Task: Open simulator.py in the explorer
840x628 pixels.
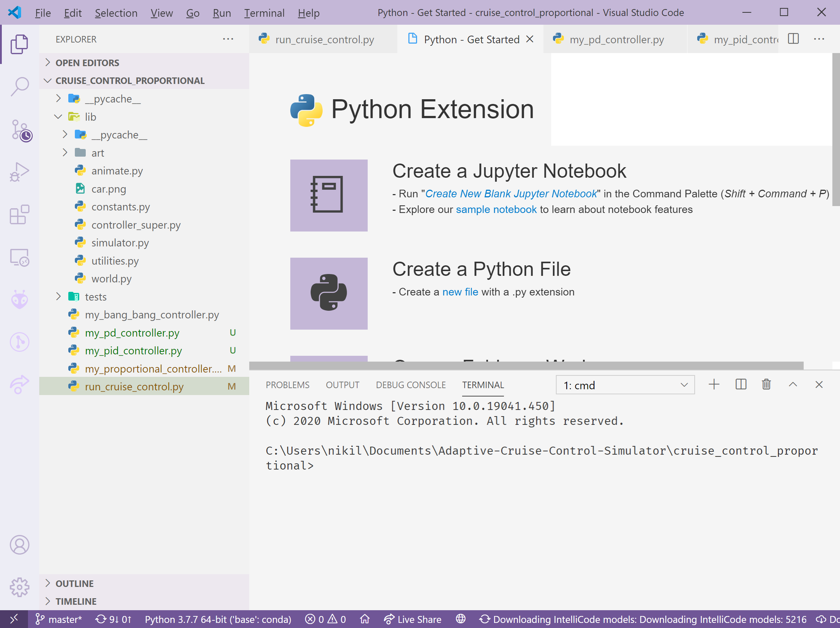Action: click(144, 243)
